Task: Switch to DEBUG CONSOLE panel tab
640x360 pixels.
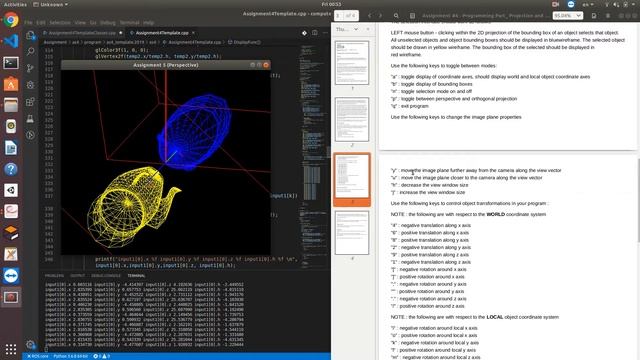Action: [x=106, y=276]
